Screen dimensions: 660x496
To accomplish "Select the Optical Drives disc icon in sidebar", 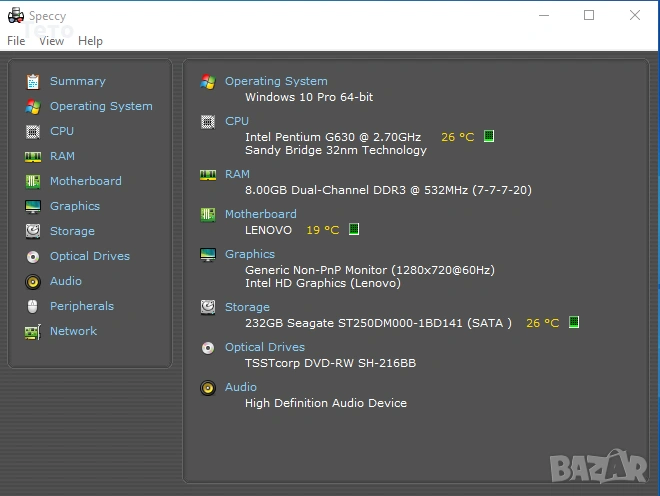I will tap(33, 256).
